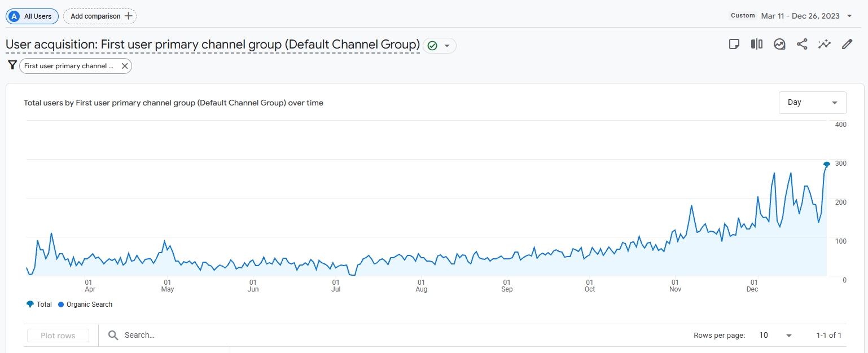Viewport: 868px width, 353px height.
Task: Click the Plot rows button
Action: click(58, 336)
